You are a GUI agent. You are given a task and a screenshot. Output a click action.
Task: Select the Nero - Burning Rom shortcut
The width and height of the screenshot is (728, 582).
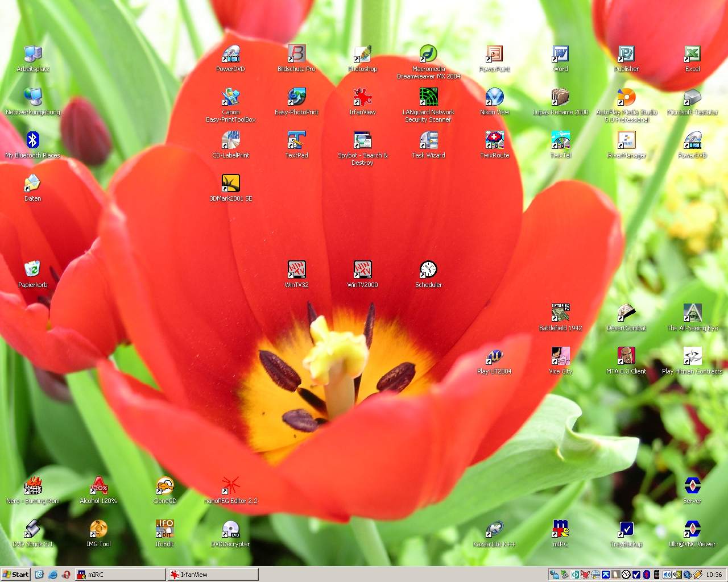(33, 487)
